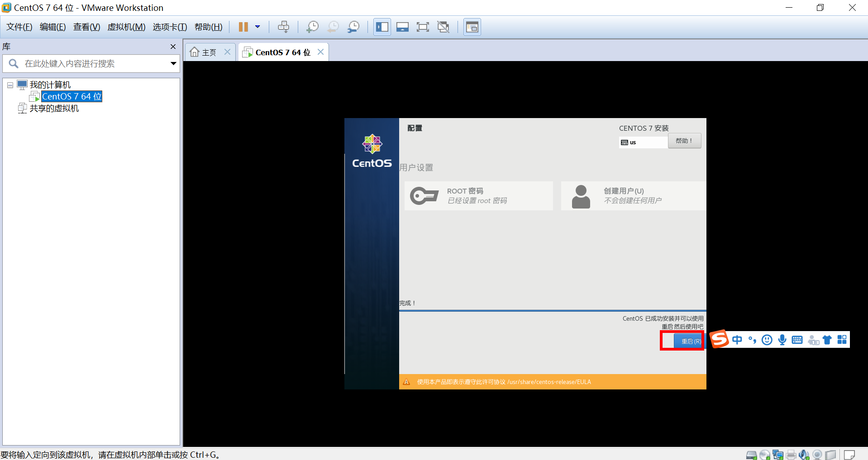Toggle the thumbnail bar view icon

[x=402, y=27]
